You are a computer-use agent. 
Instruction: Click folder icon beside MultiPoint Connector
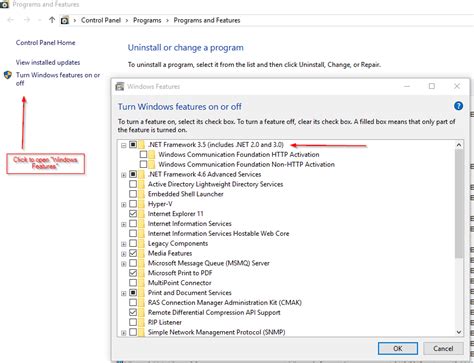142,283
